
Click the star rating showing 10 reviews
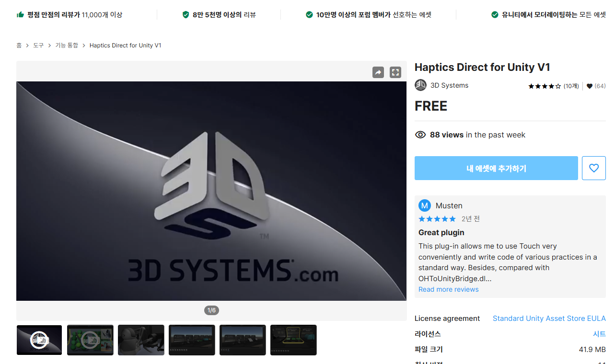[545, 86]
